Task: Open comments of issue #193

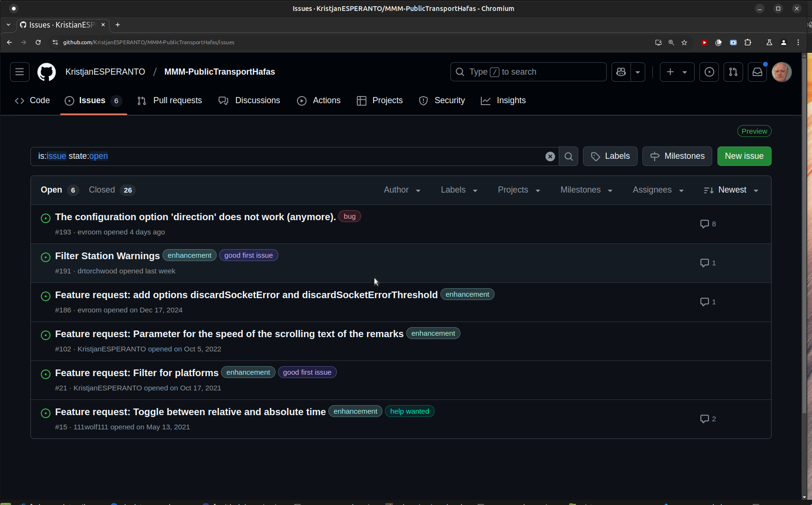Action: pos(708,224)
